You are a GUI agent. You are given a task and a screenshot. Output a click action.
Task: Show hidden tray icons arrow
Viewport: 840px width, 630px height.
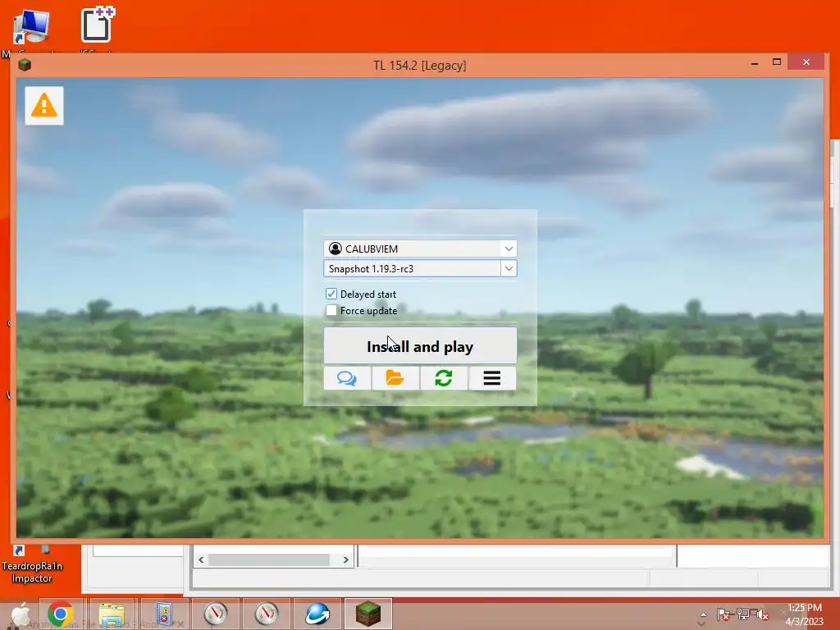coord(703,614)
